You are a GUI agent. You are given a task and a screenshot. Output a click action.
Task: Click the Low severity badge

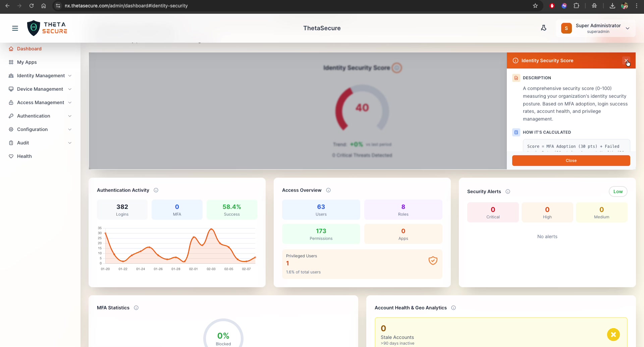click(x=618, y=192)
